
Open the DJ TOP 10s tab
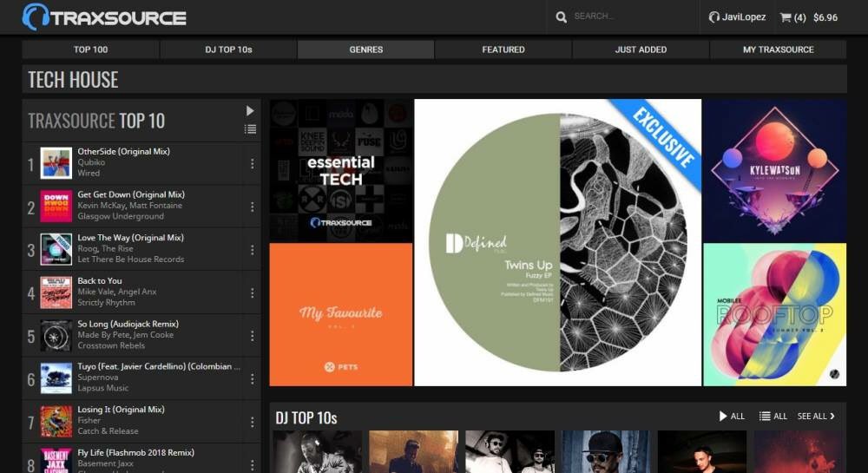click(x=228, y=49)
